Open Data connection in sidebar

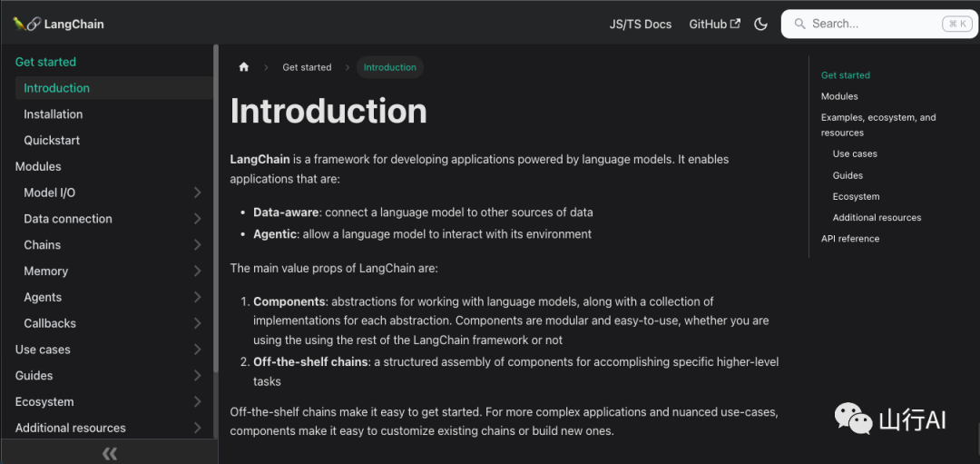coord(68,219)
